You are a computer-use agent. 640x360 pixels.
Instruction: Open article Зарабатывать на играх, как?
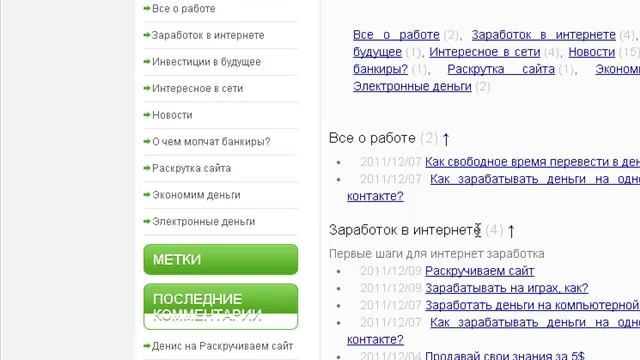(x=507, y=288)
